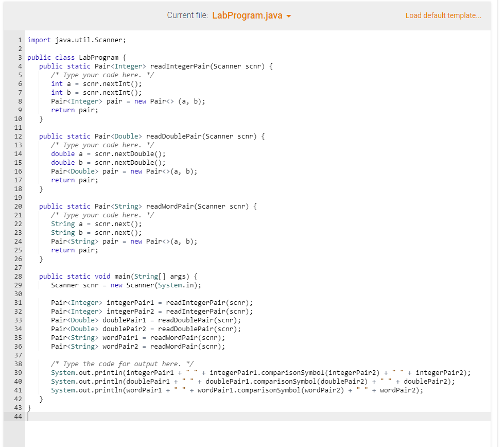
Task: Click the line Pair<Integer> pair = new Pair<> (a, b);
Action: tap(128, 101)
